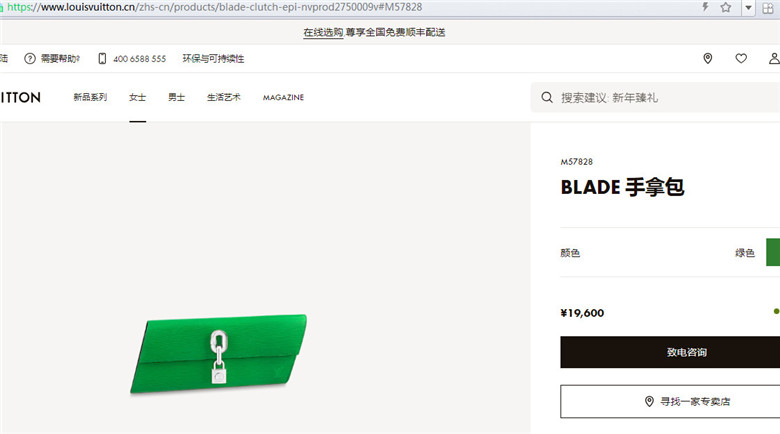Open the 新品系列 menu
Screen dimensions: 780x434
90,97
